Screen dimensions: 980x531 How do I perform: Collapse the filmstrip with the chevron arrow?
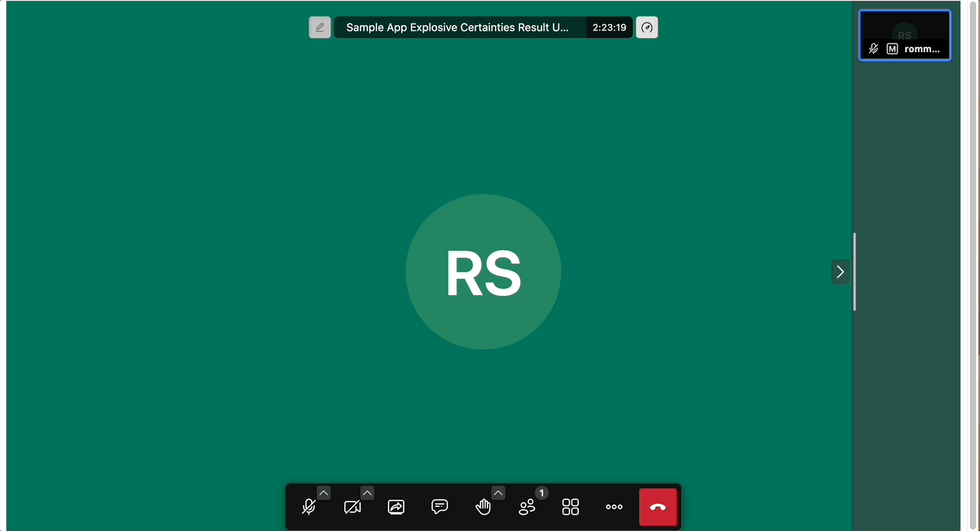[x=840, y=272]
